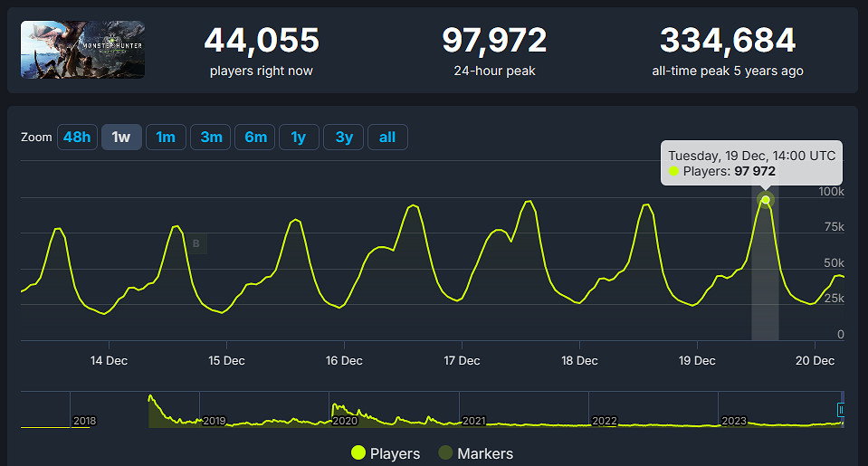Image resolution: width=868 pixels, height=466 pixels.
Task: Click the Monster Hunter game thumbnail
Action: tap(82, 49)
